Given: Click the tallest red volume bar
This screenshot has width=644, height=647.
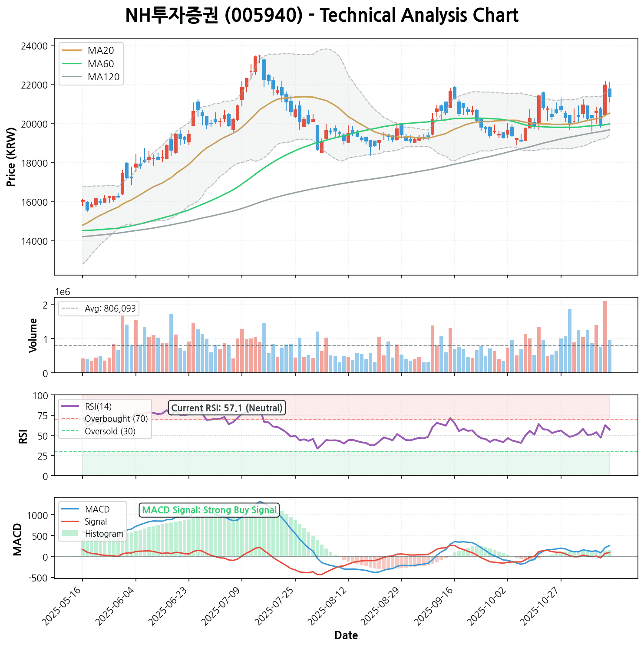Looking at the screenshot, I should click(605, 336).
